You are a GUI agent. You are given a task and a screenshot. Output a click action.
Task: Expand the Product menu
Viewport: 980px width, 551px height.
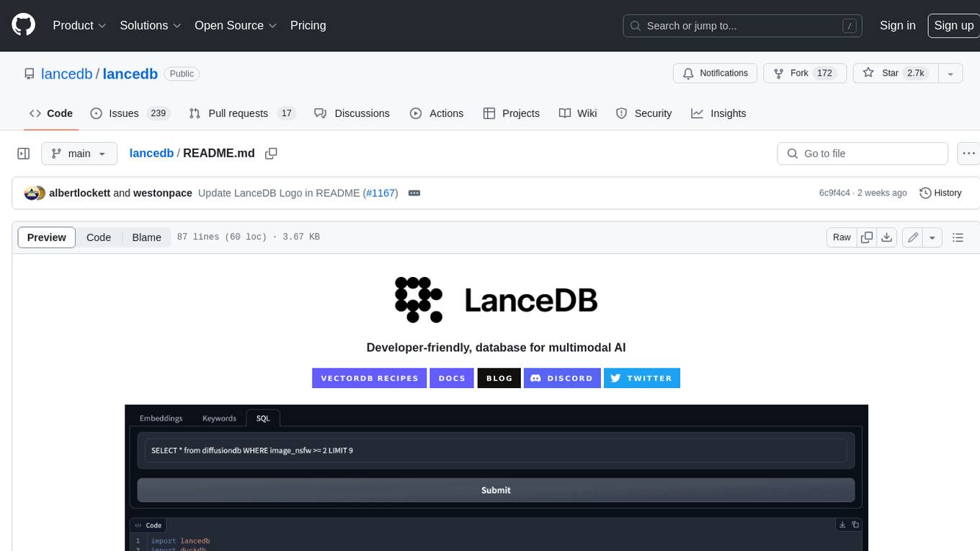coord(79,25)
